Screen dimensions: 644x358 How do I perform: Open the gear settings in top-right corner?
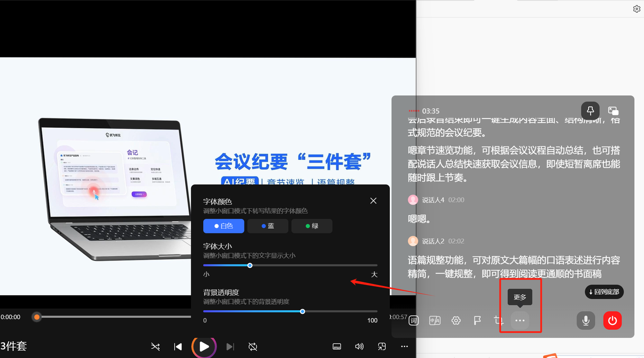[636, 9]
